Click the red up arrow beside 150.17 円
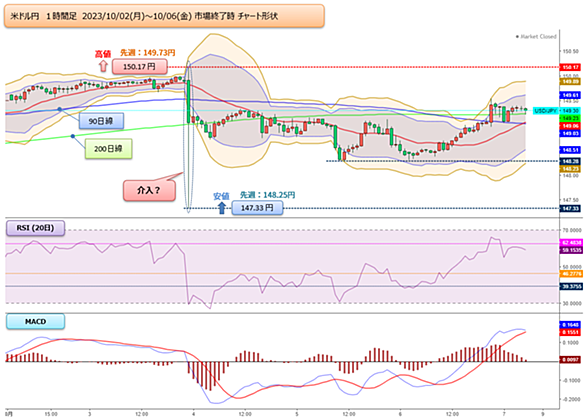 pyautogui.click(x=103, y=67)
